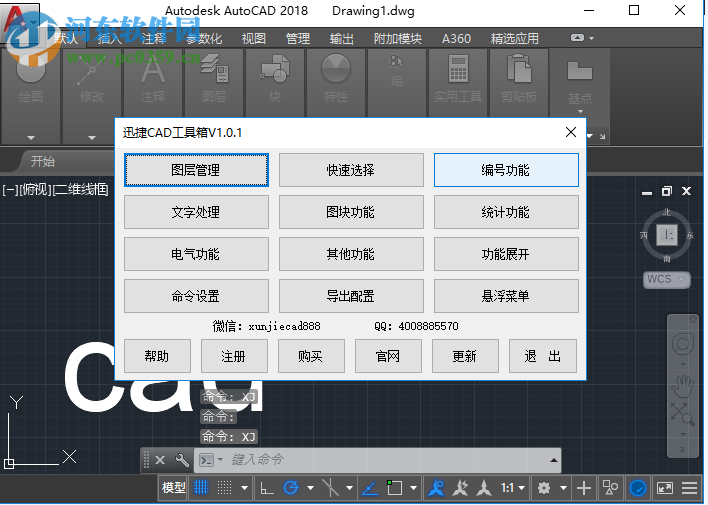
Task: Open status bar customization menu icon
Action: (x=689, y=488)
